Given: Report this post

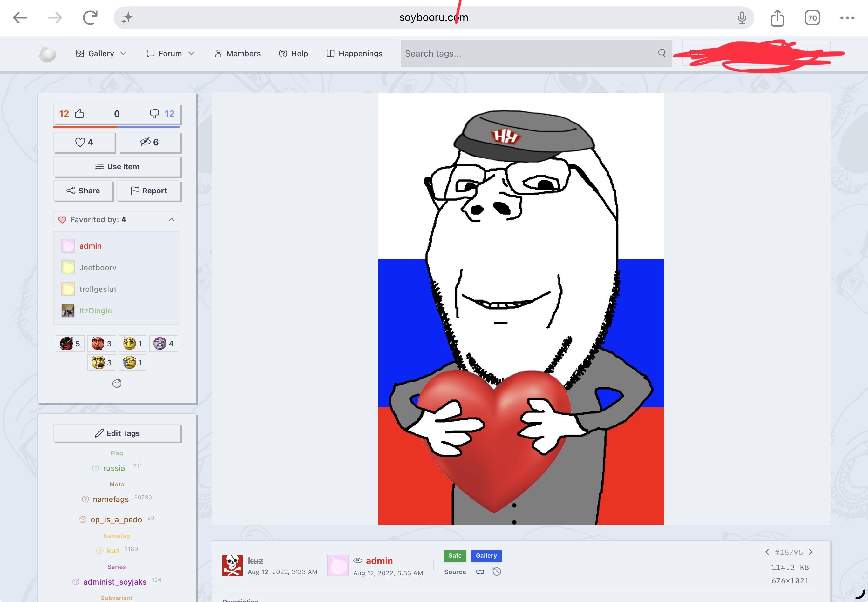Looking at the screenshot, I should pos(149,191).
